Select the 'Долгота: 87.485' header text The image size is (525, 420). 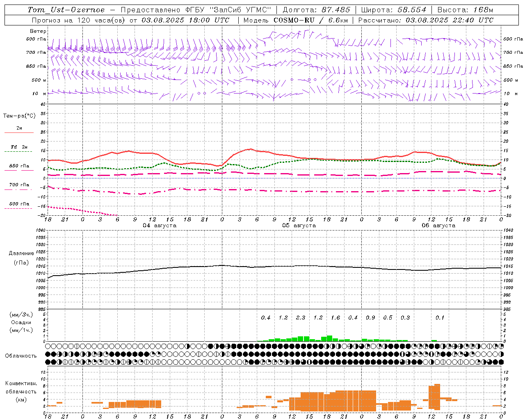pos(317,10)
